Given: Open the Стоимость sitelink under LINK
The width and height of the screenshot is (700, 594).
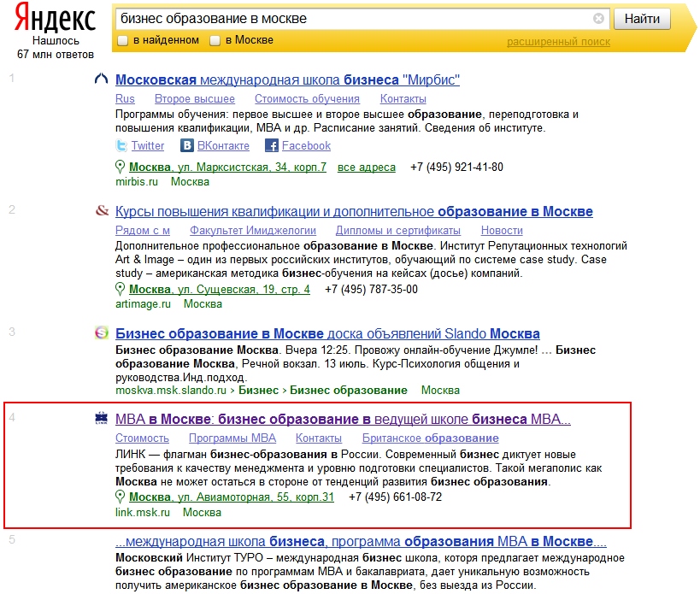Looking at the screenshot, I should [x=142, y=438].
